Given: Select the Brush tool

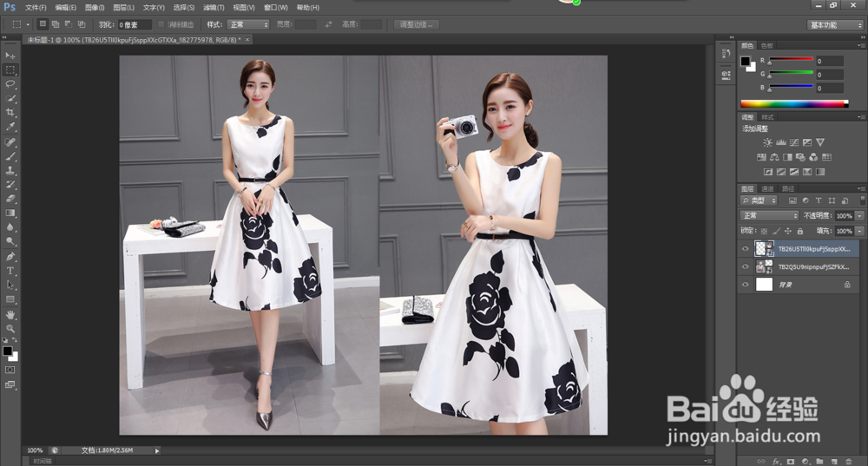Looking at the screenshot, I should pyautogui.click(x=10, y=156).
